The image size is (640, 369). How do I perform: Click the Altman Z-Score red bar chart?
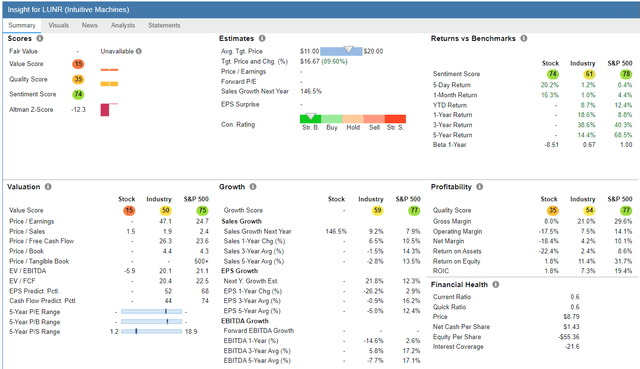[x=105, y=110]
